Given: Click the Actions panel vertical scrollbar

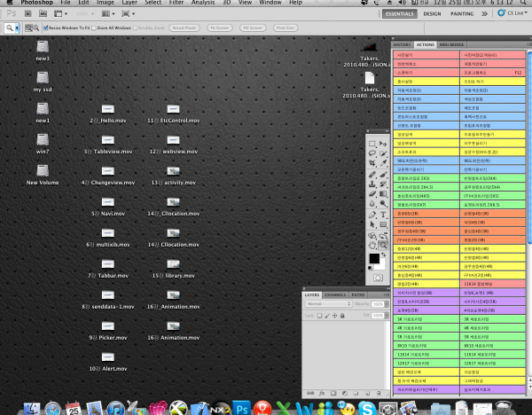Looking at the screenshot, I should click(x=529, y=217).
